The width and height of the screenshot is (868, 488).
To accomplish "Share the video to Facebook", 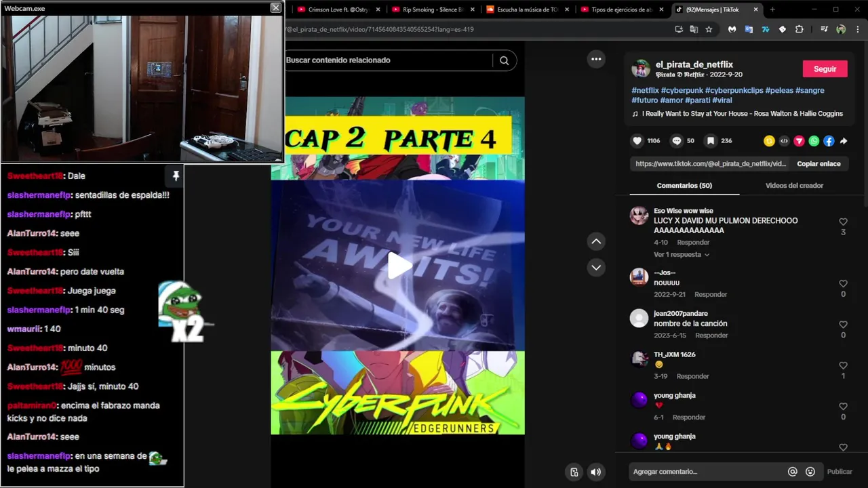I will [x=829, y=141].
